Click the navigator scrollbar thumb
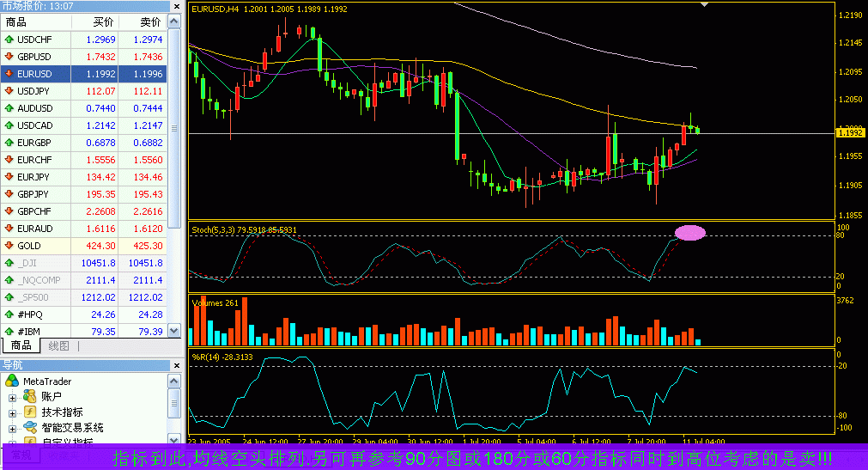Viewport: 868px width, 470px height. [x=173, y=403]
